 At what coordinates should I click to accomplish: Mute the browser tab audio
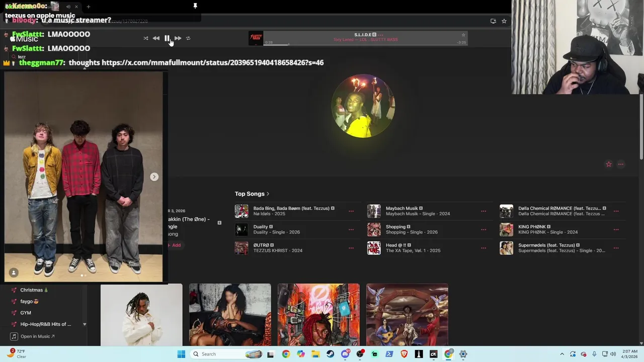(68, 7)
